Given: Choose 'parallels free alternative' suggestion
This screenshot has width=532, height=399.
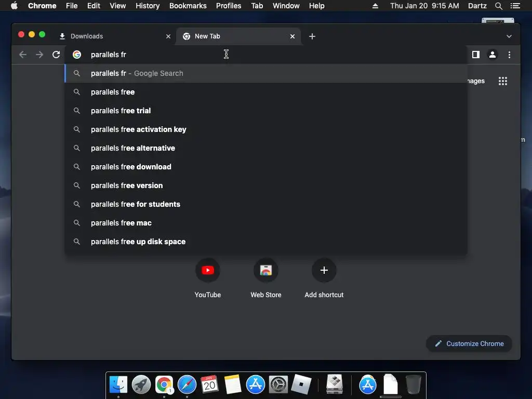Looking at the screenshot, I should [266, 148].
